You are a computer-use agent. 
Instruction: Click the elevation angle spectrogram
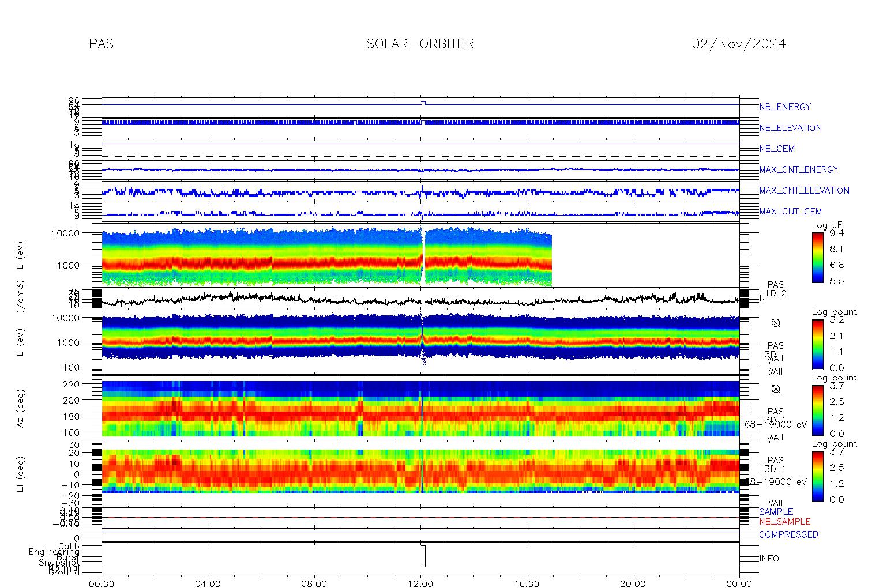420,472
